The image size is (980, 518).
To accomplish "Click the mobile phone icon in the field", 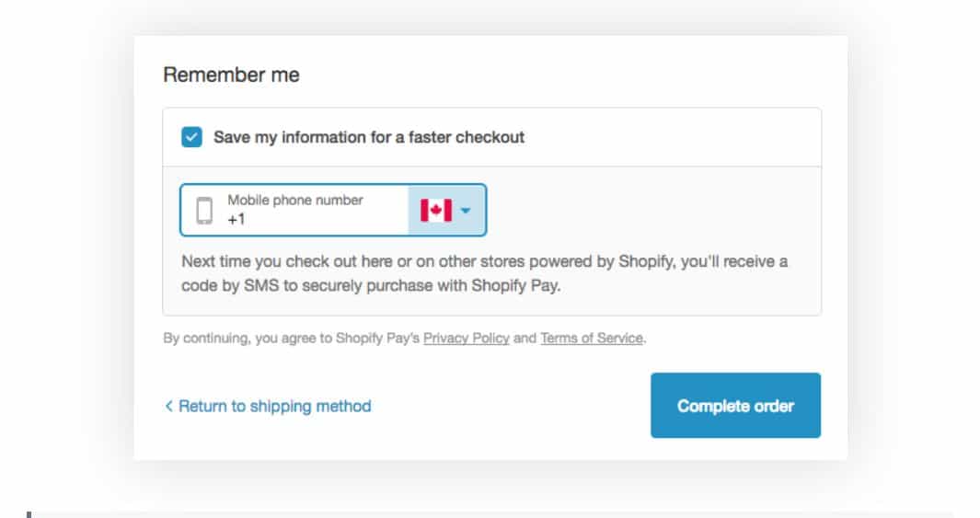I will coord(204,210).
